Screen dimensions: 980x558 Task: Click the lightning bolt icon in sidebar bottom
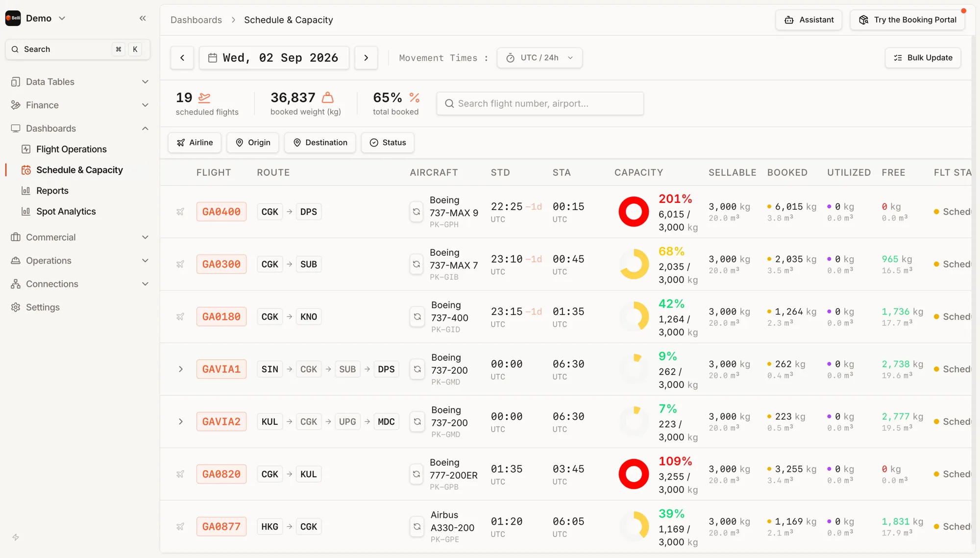tap(16, 537)
